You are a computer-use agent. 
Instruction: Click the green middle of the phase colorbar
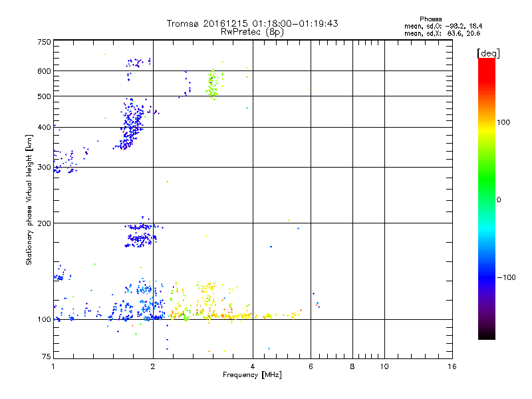pos(487,180)
